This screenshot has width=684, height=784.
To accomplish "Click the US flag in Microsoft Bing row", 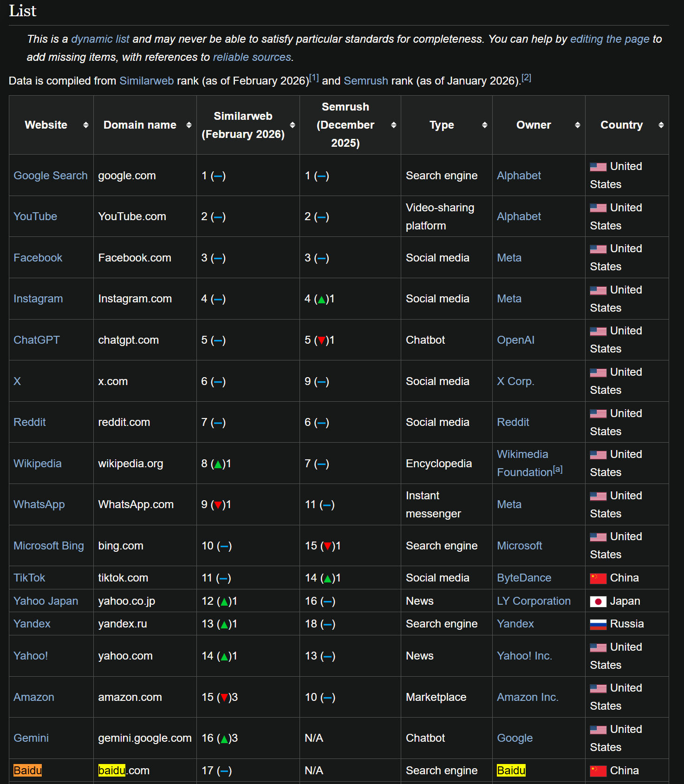I will 598,537.
